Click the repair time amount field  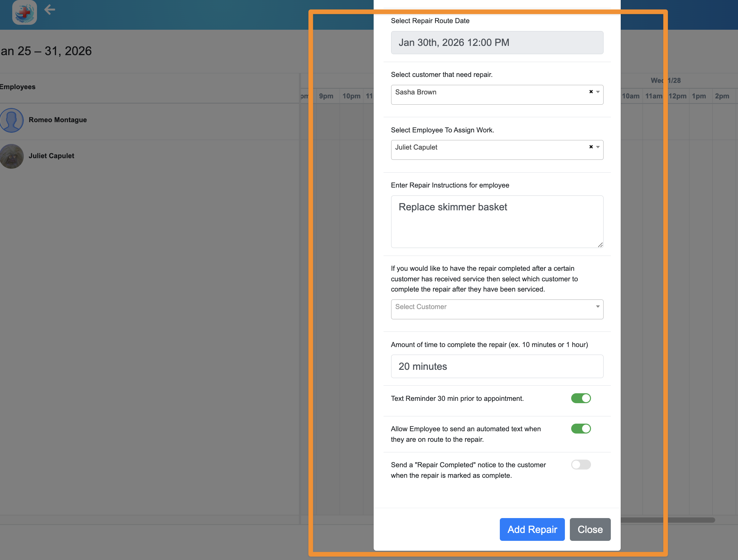coord(497,366)
